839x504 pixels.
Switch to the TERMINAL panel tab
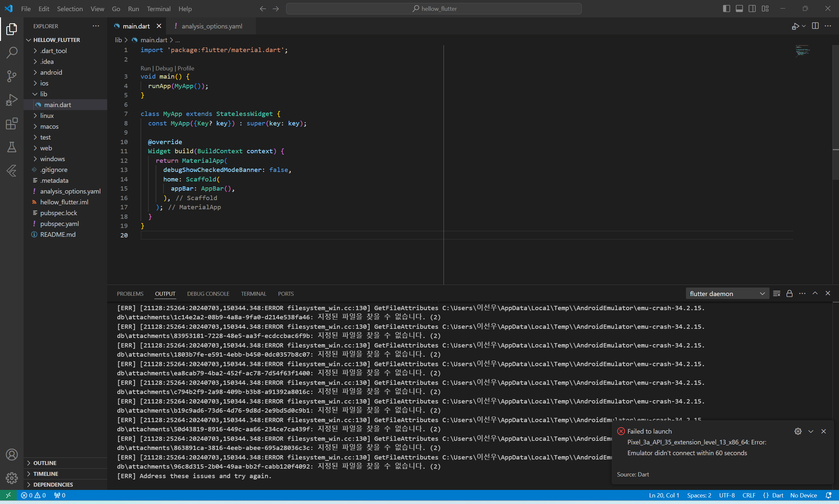point(253,294)
